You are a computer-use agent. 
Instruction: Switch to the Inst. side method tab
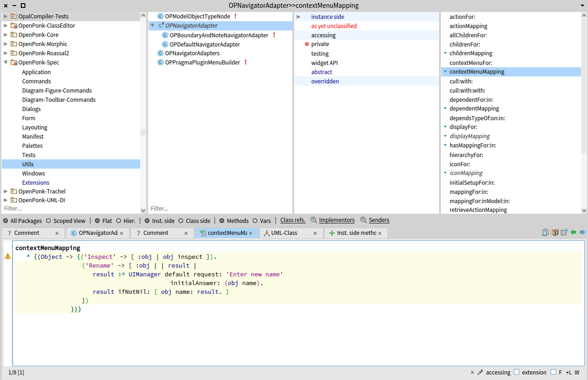click(356, 233)
